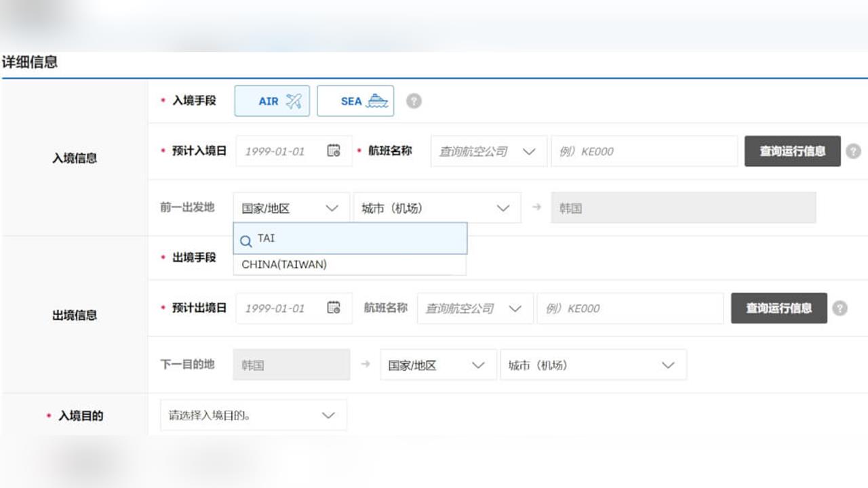Viewport: 868px width, 488px height.
Task: Open the 城市（机场） dropdown for 前一出发地
Action: point(436,207)
